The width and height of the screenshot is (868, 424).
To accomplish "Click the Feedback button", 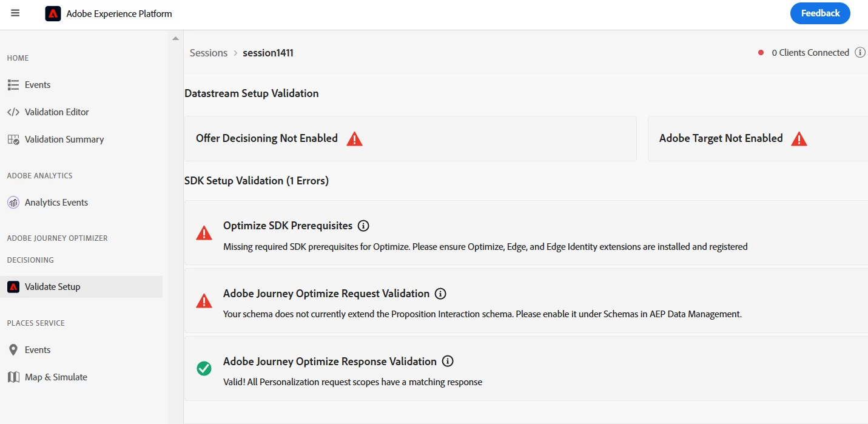I will (x=820, y=13).
